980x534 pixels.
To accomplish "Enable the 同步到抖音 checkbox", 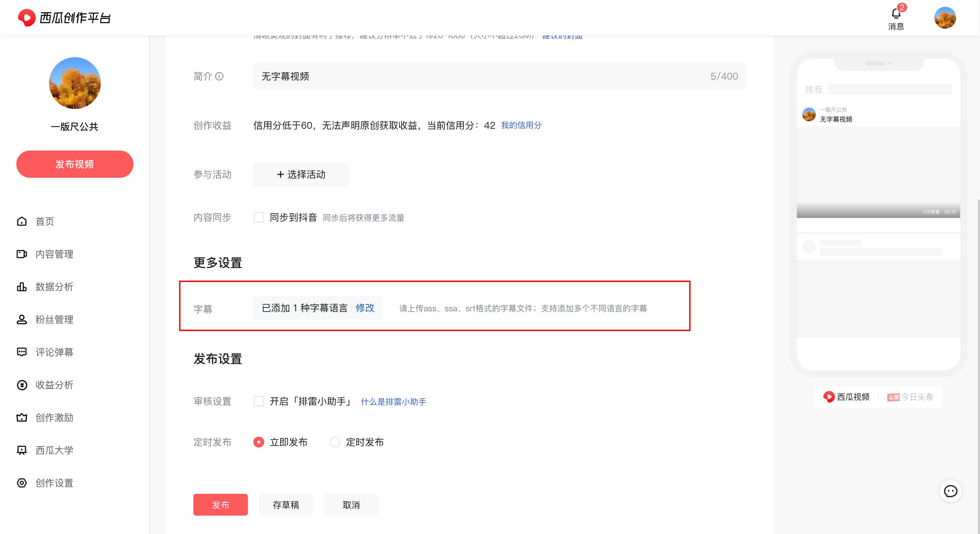I will pos(259,217).
